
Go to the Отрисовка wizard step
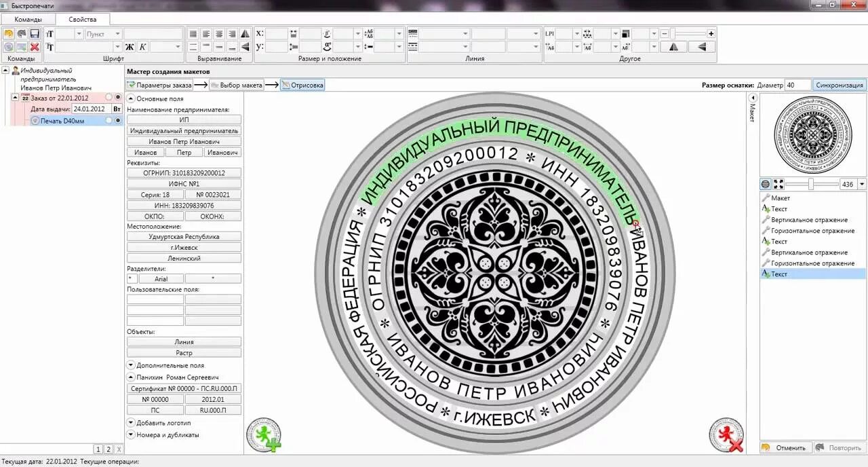(x=302, y=85)
